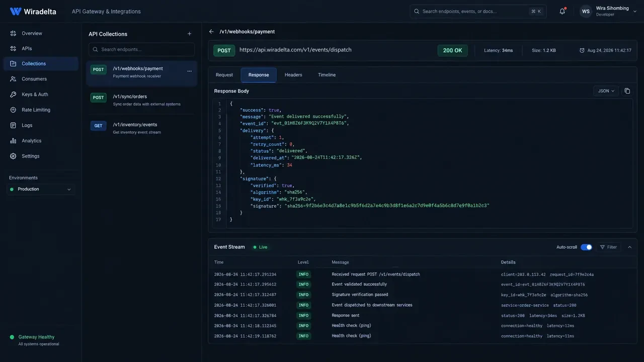Click the Live status indicator
The width and height of the screenshot is (644, 362).
point(260,247)
